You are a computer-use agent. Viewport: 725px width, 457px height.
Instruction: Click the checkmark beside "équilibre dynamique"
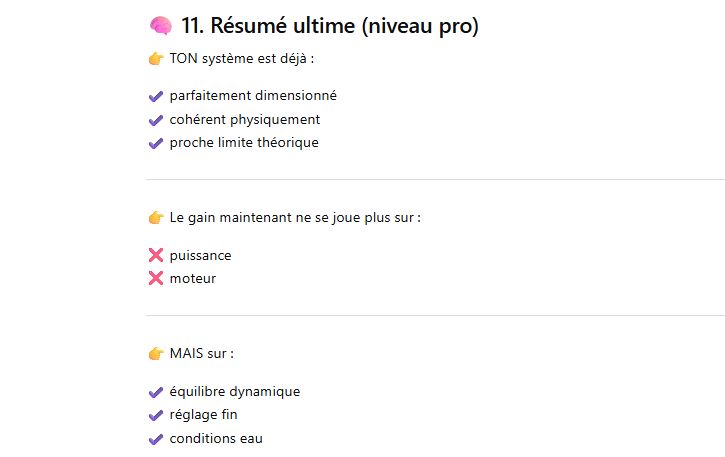(x=155, y=392)
